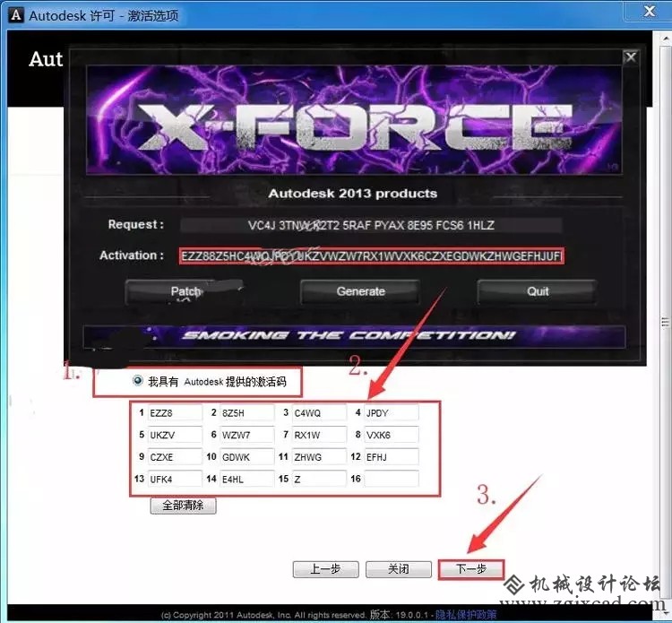Click the empty activation field 16
Image resolution: width=672 pixels, height=623 pixels.
pos(392,479)
